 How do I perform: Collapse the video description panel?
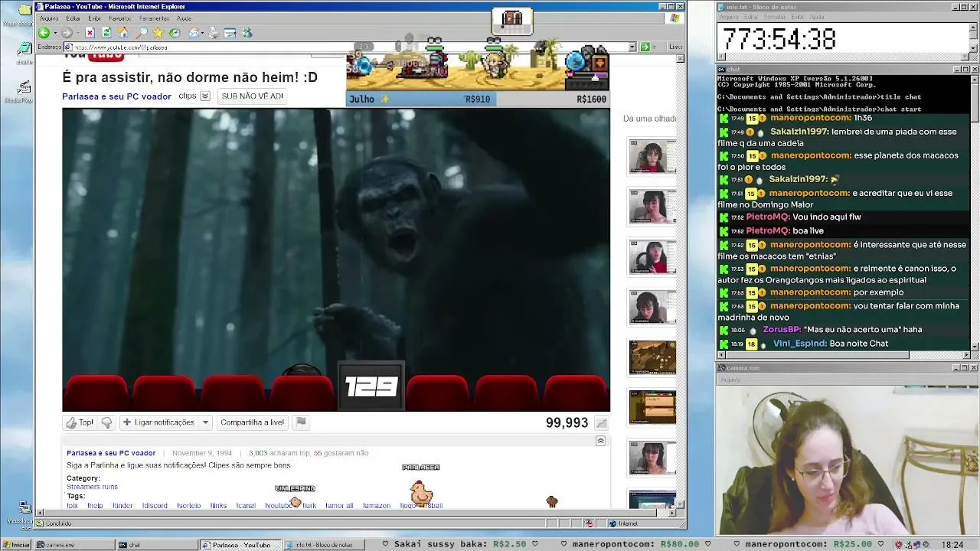600,441
